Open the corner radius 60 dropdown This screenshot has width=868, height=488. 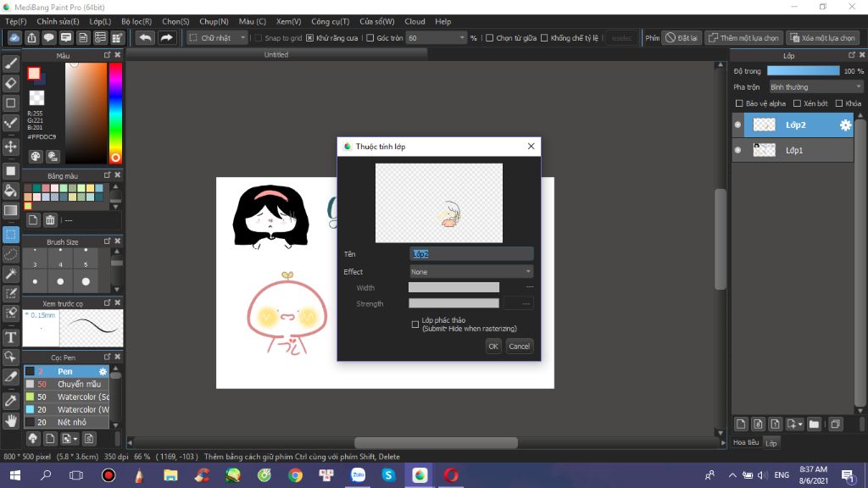437,37
